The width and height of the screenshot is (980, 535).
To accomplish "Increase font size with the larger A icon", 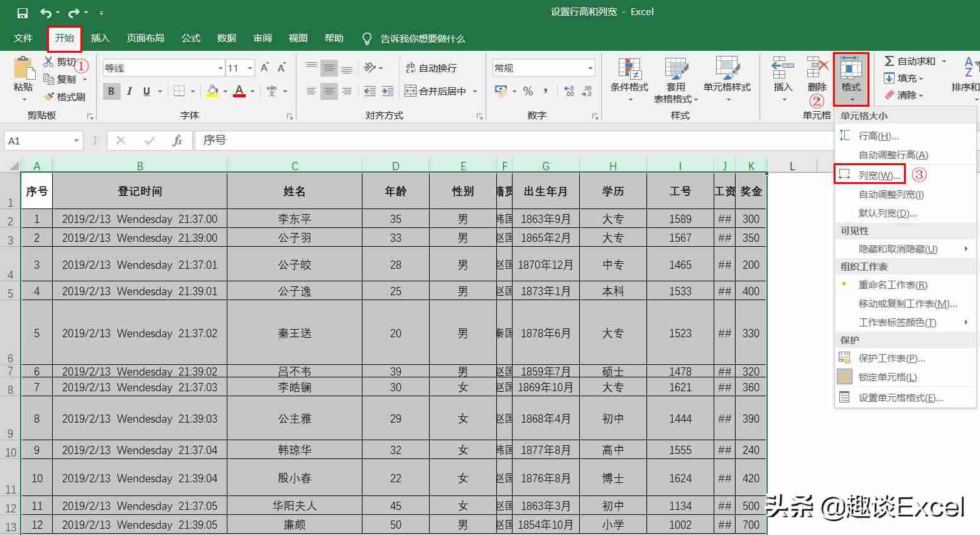I will [x=264, y=68].
